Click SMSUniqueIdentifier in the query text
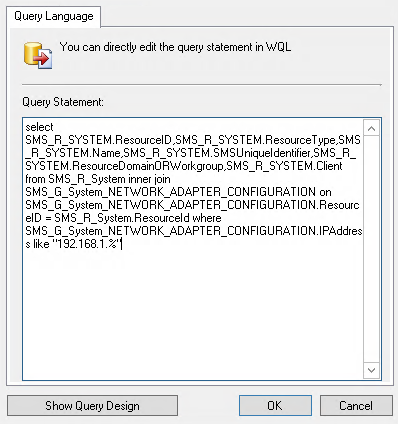This screenshot has height=424, width=398. pyautogui.click(x=262, y=153)
